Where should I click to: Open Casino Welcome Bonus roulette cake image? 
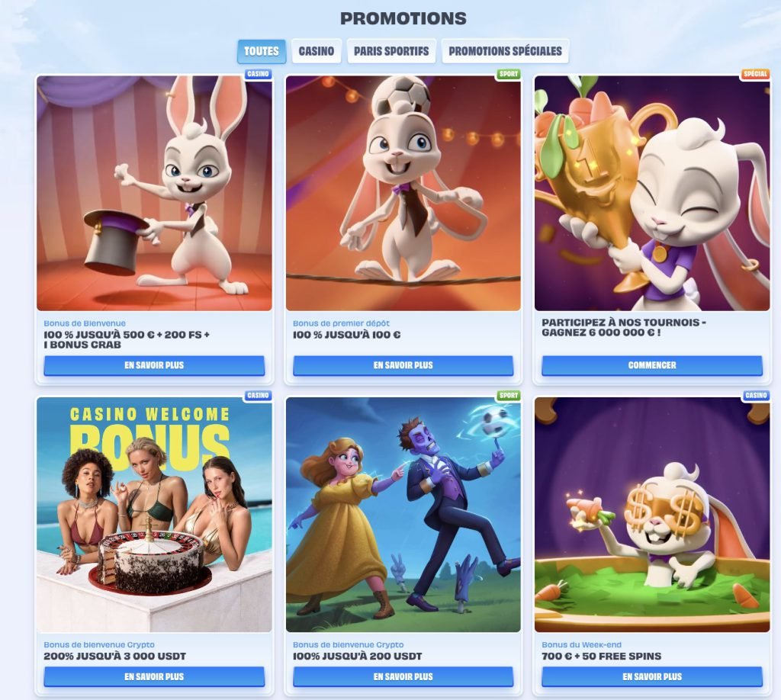tap(154, 515)
